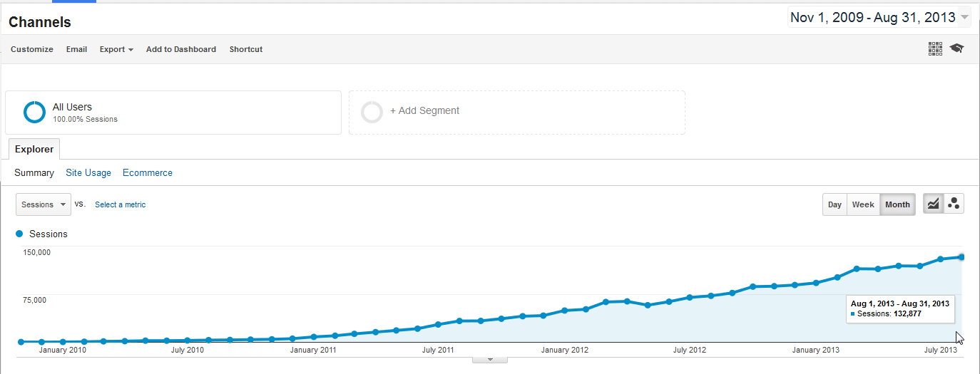Click the August 2013 data point
The height and width of the screenshot is (374, 980).
point(961,257)
